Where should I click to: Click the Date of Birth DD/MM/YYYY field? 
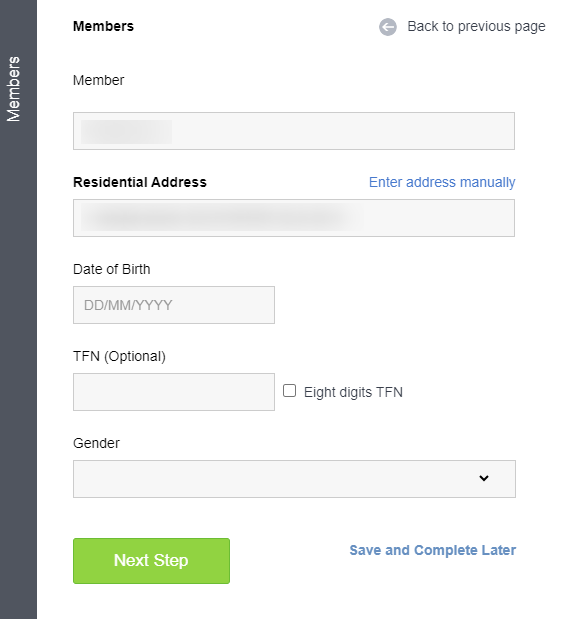(x=174, y=305)
